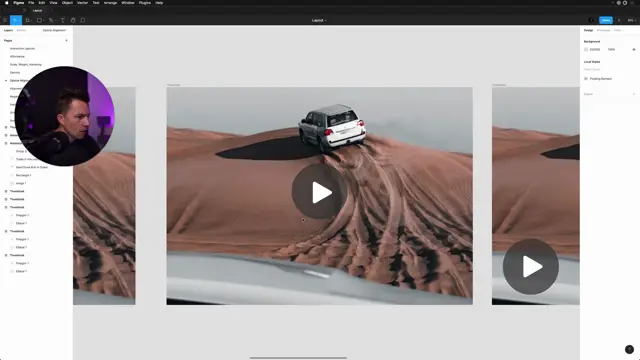Viewport: 640px width, 360px height.
Task: Open the Vector menu
Action: pyautogui.click(x=82, y=3)
